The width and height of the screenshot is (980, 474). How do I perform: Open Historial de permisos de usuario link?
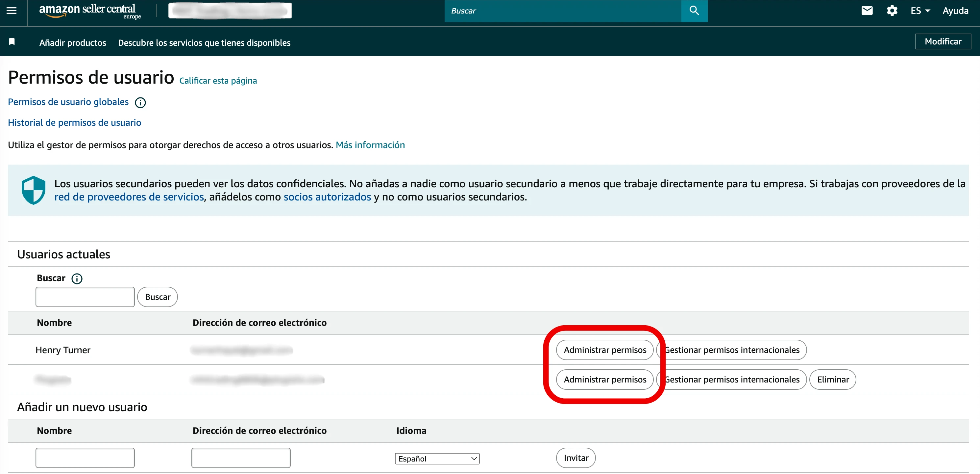tap(75, 122)
